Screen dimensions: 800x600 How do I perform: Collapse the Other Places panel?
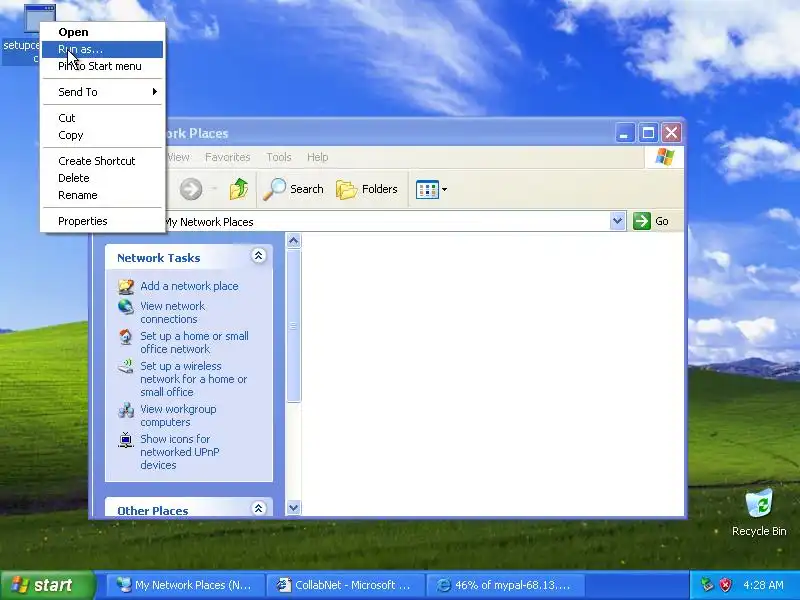259,509
